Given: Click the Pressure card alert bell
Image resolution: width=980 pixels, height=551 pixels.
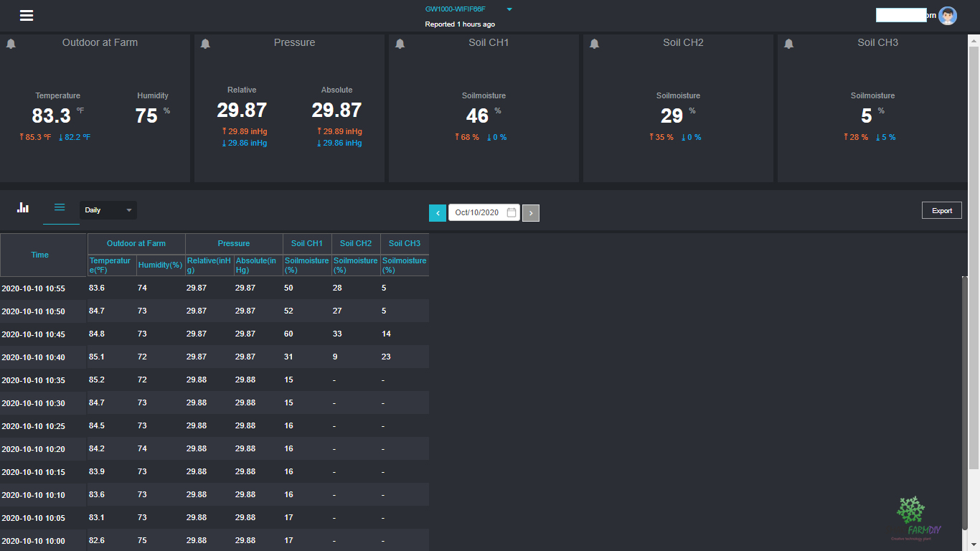Looking at the screenshot, I should 205,44.
